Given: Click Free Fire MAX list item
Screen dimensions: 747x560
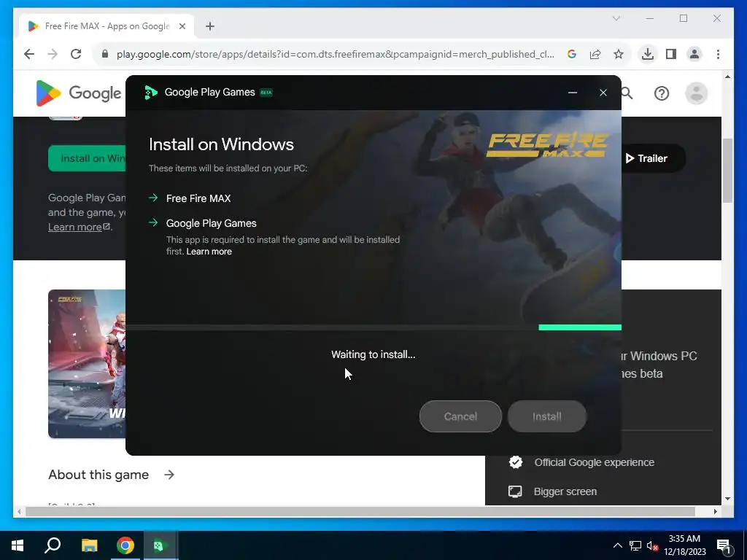Looking at the screenshot, I should (x=198, y=198).
